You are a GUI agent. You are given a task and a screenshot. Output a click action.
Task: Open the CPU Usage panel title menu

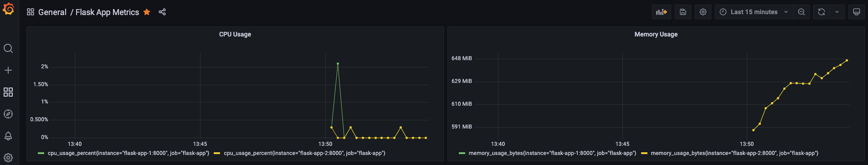235,34
